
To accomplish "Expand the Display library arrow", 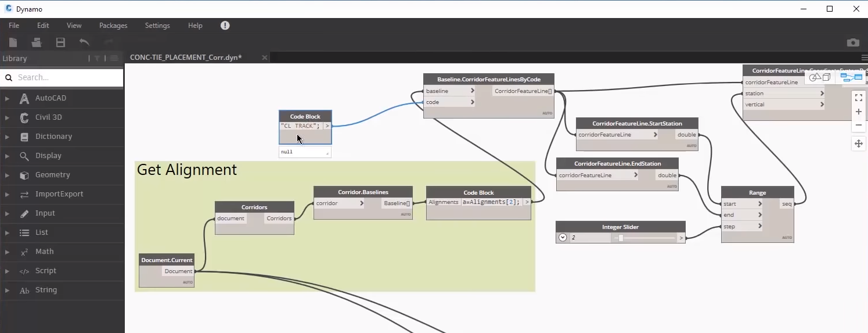I will point(7,156).
